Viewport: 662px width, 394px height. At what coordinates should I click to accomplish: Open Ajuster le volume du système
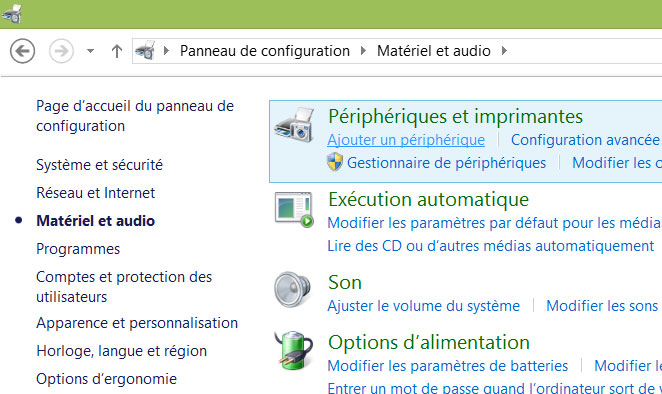[423, 306]
